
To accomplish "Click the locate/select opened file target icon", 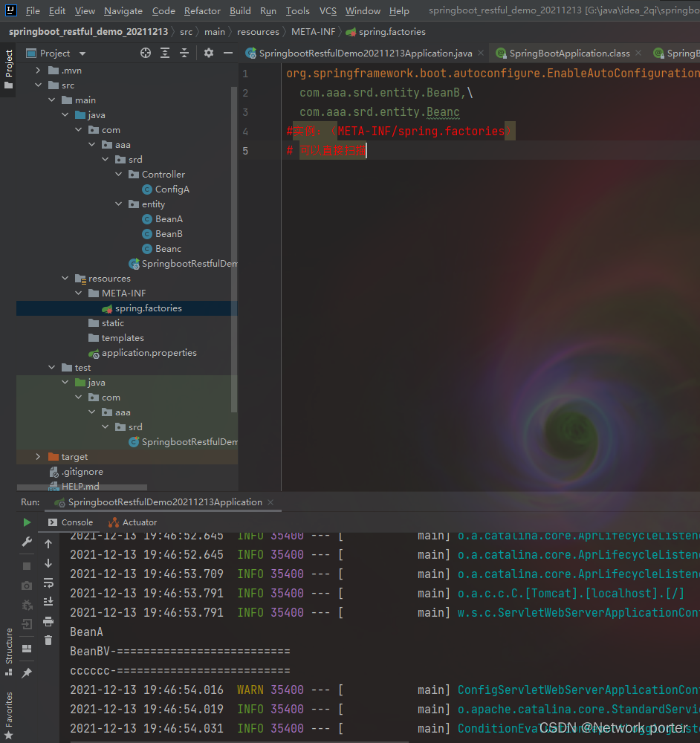I will [146, 53].
